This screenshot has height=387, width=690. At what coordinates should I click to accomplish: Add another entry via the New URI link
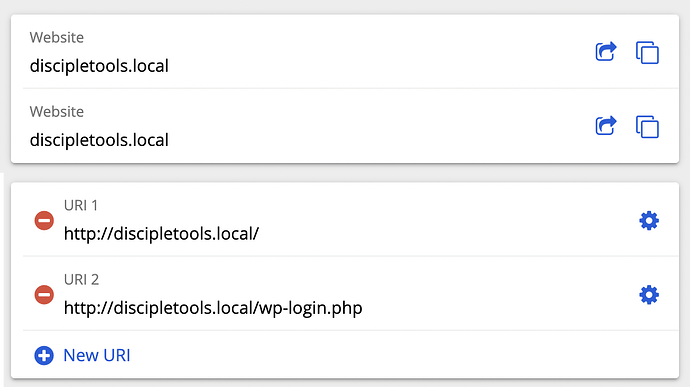tap(97, 355)
